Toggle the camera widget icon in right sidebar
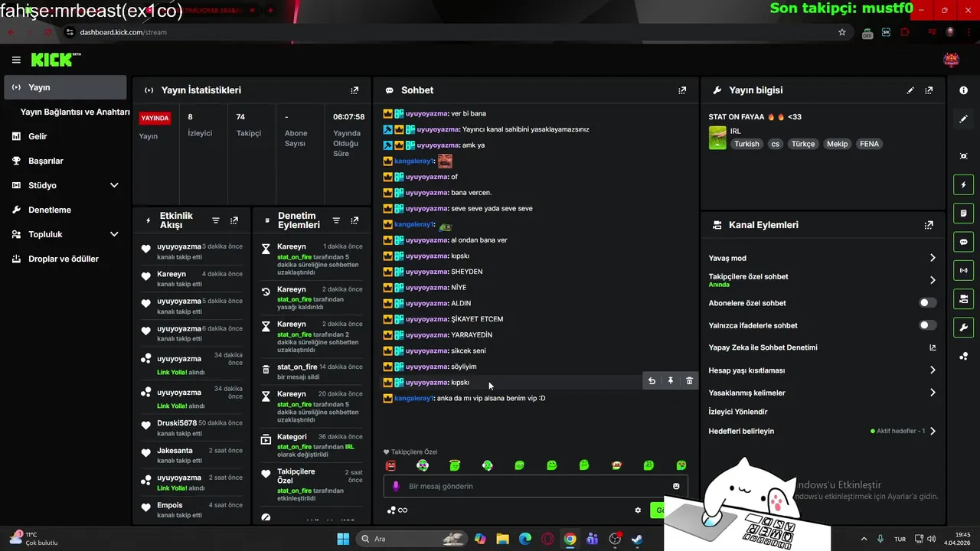Image resolution: width=980 pixels, height=551 pixels. (x=964, y=298)
